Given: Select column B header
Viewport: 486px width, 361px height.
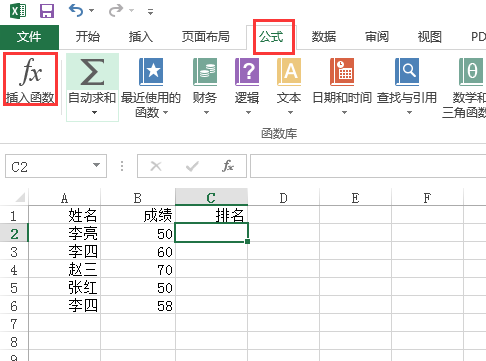Looking at the screenshot, I should [138, 198].
